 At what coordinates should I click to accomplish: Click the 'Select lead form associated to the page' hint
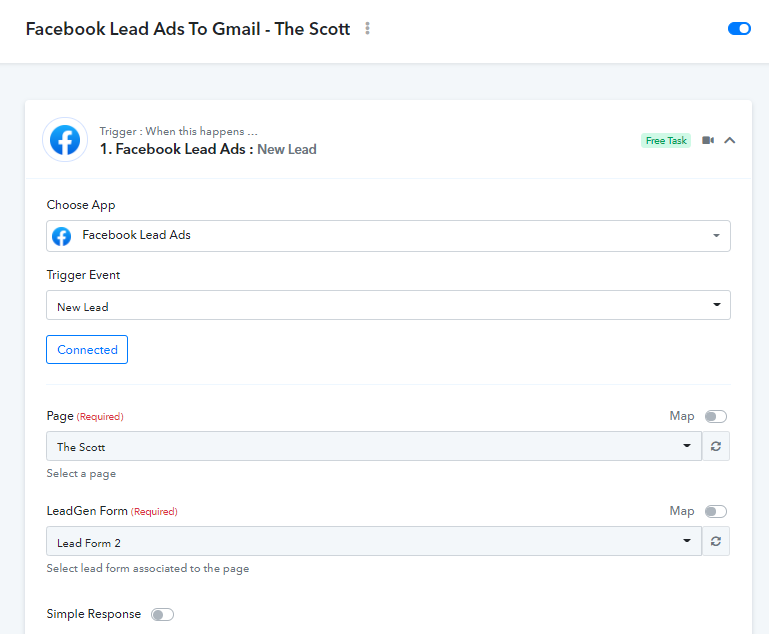coord(148,568)
